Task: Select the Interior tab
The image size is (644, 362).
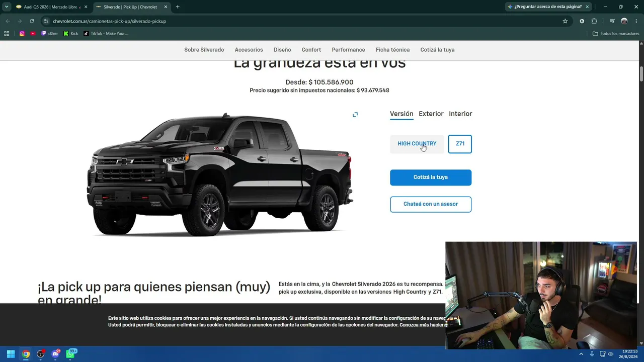Action: tap(460, 114)
